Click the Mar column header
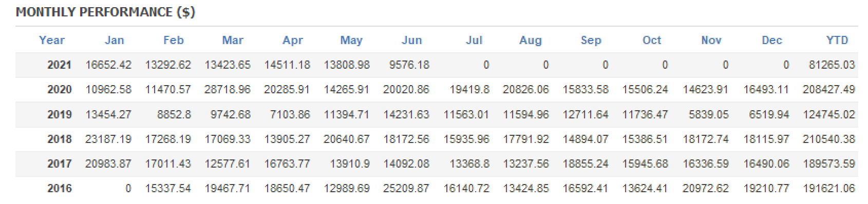 [233, 40]
